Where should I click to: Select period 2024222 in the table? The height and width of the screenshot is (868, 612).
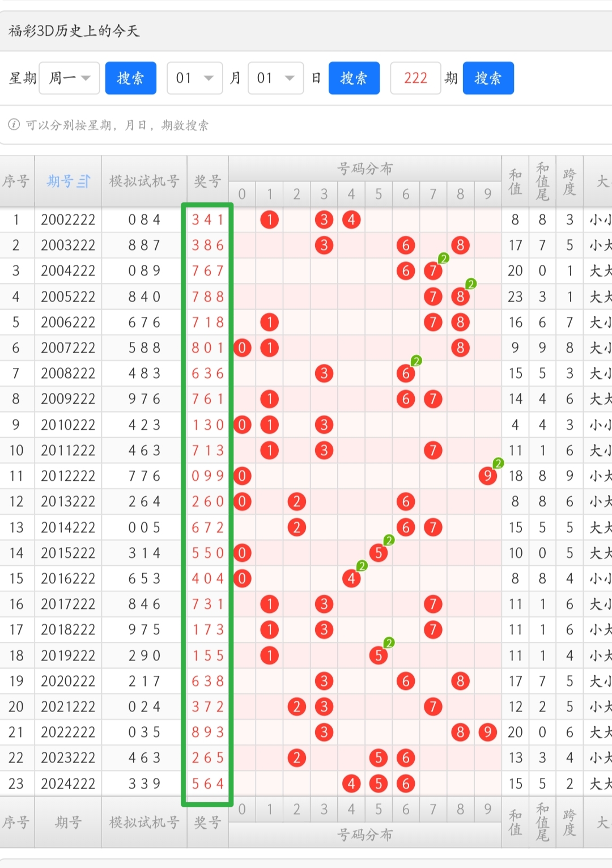click(68, 784)
